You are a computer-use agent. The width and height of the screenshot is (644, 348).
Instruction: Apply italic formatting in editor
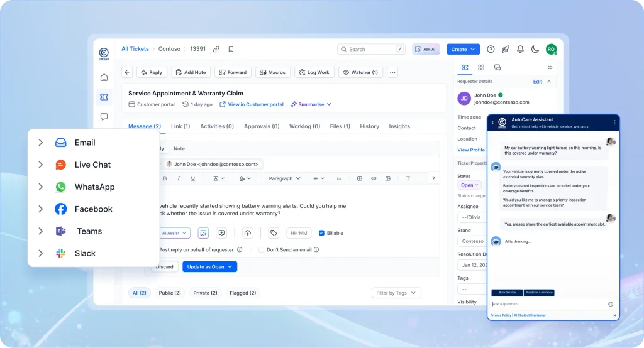point(179,178)
